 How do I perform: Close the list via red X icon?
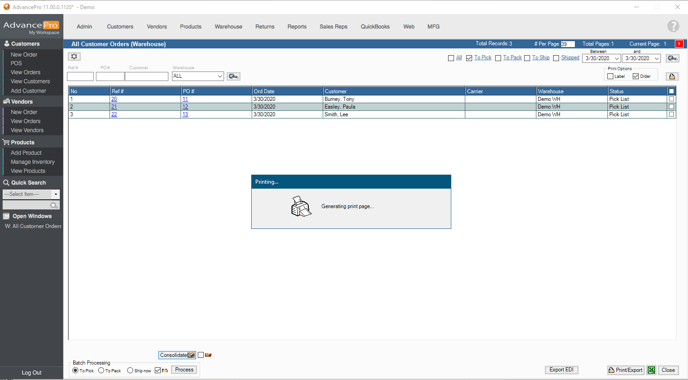(x=679, y=44)
